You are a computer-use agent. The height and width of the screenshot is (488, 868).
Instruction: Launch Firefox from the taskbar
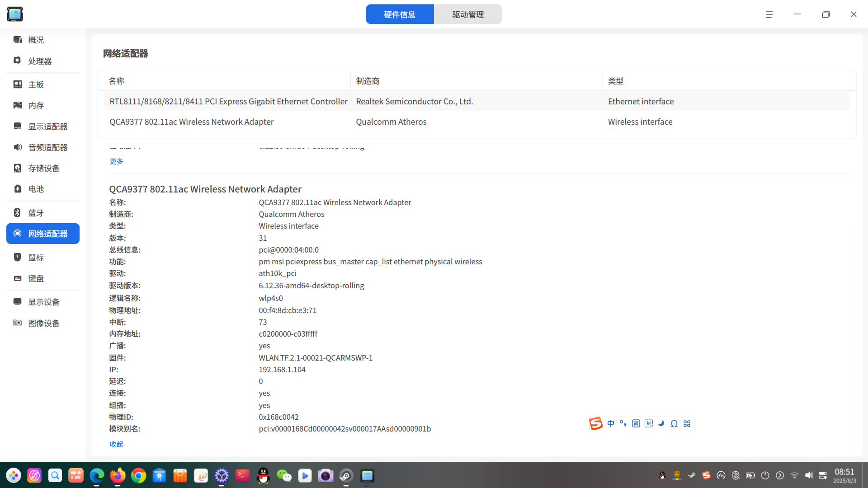click(x=118, y=475)
